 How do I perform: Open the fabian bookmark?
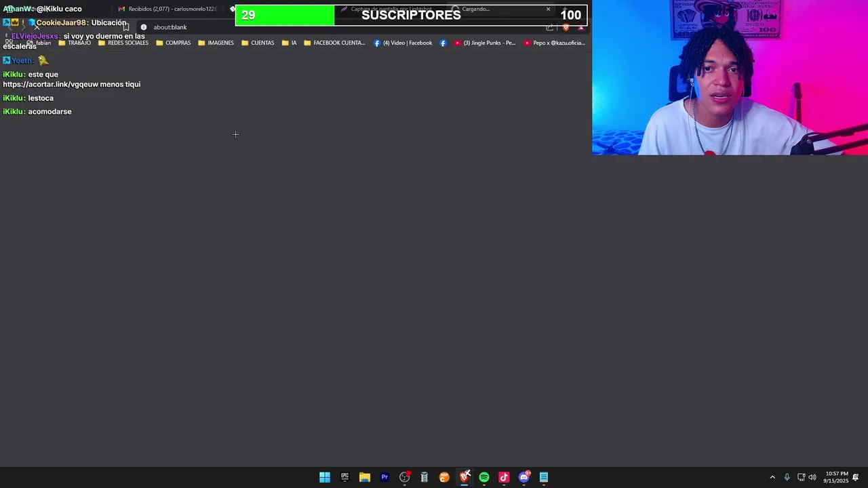pyautogui.click(x=39, y=43)
